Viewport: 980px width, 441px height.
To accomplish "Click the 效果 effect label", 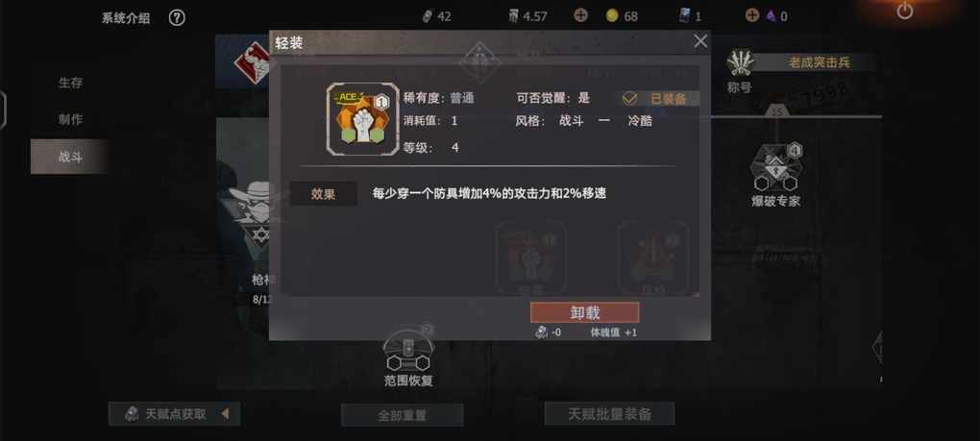I will coord(323,194).
